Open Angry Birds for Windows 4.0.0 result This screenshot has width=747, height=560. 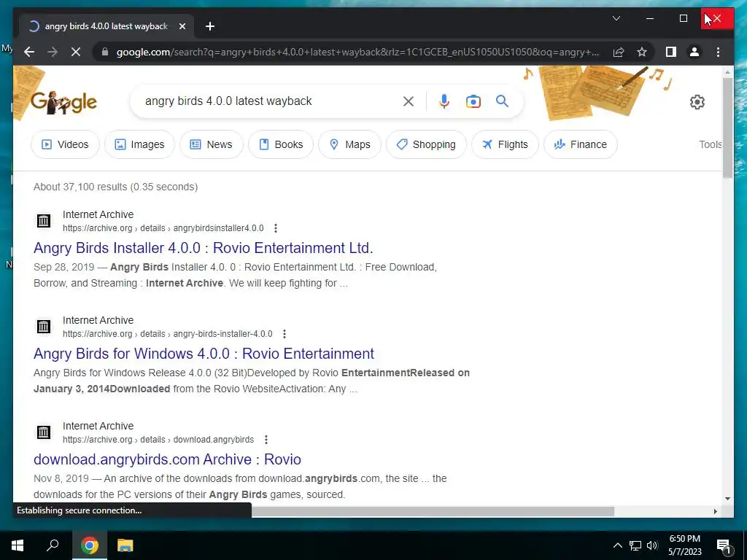point(204,354)
